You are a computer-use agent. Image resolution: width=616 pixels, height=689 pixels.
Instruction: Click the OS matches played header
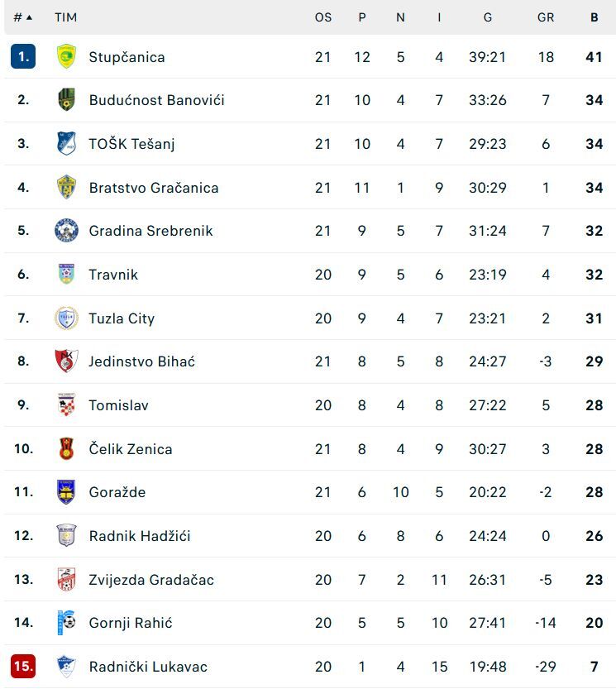coord(322,17)
